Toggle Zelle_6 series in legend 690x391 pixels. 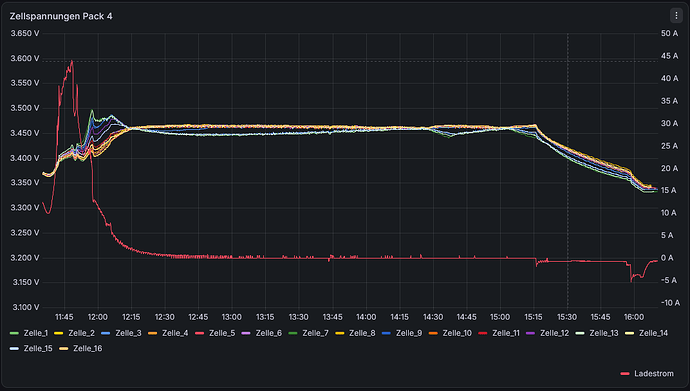pyautogui.click(x=261, y=333)
